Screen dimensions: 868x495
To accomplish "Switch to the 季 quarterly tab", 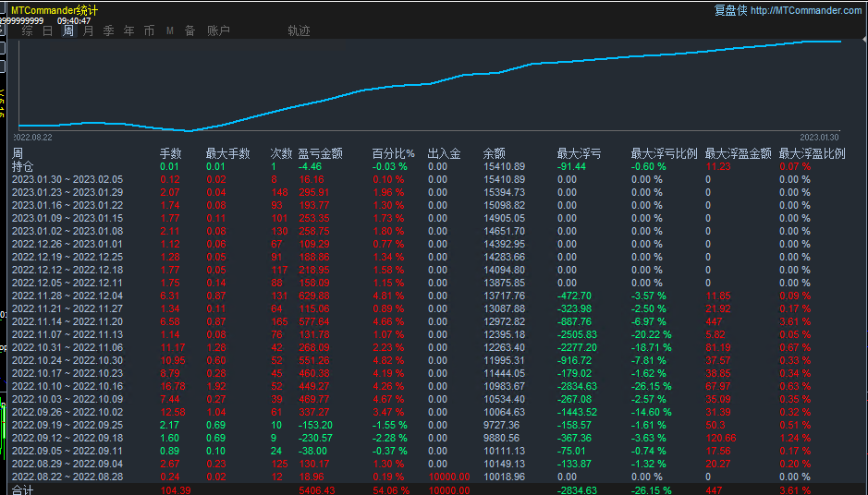I will (109, 30).
